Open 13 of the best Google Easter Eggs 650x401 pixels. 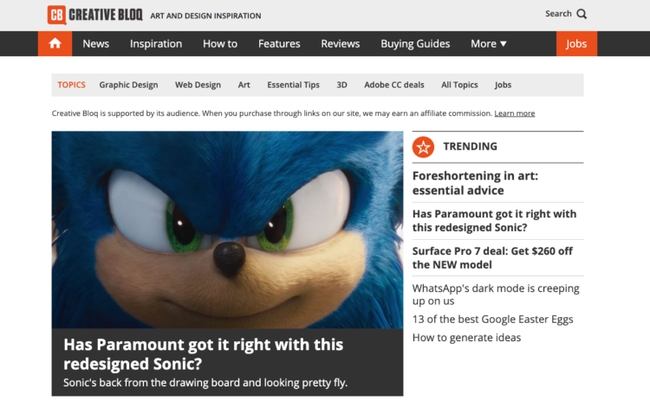pos(492,319)
